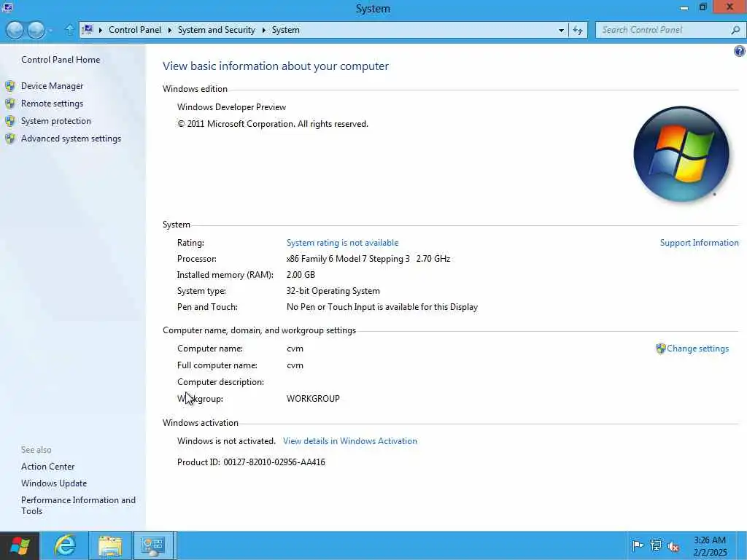Image resolution: width=747 pixels, height=560 pixels.
Task: Click System rating is not available link
Action: coord(342,243)
